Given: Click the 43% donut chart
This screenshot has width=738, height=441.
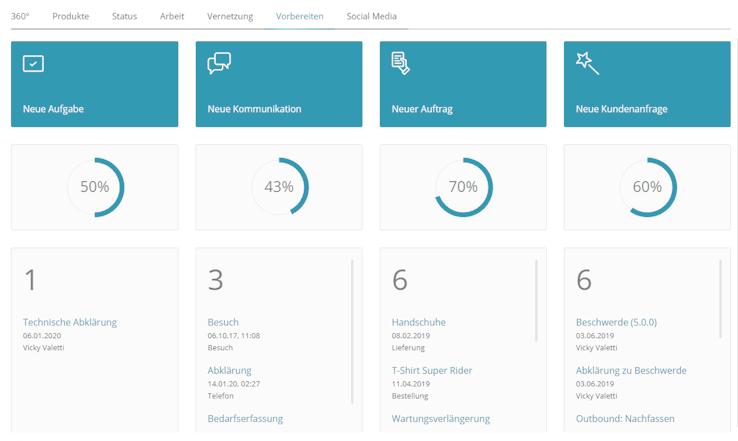Looking at the screenshot, I should pyautogui.click(x=279, y=187).
